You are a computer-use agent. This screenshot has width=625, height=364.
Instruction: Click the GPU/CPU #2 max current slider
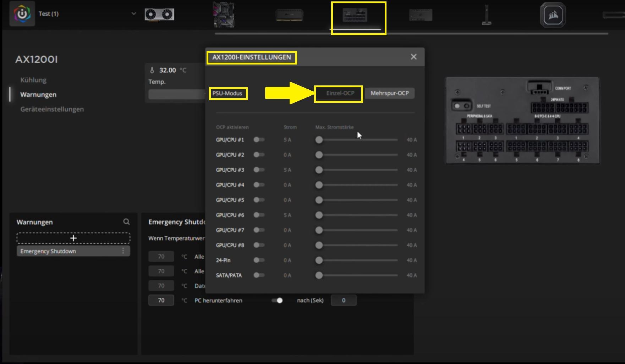point(356,155)
